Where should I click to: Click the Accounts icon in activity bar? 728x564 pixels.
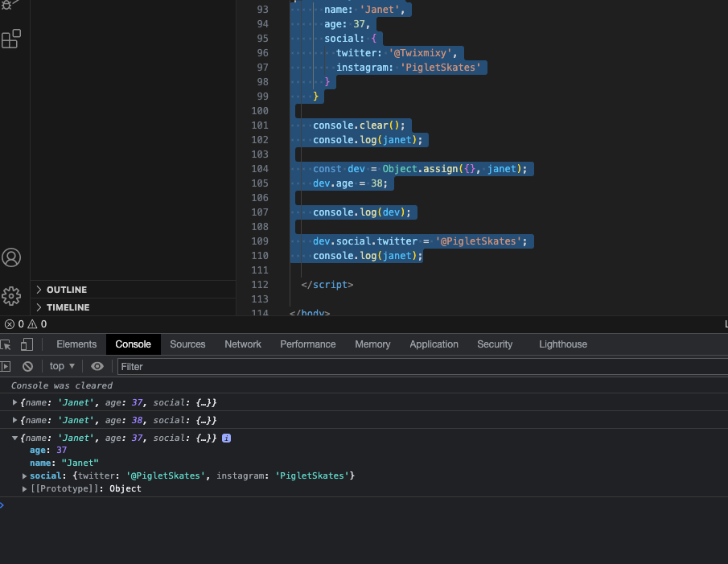[11, 257]
